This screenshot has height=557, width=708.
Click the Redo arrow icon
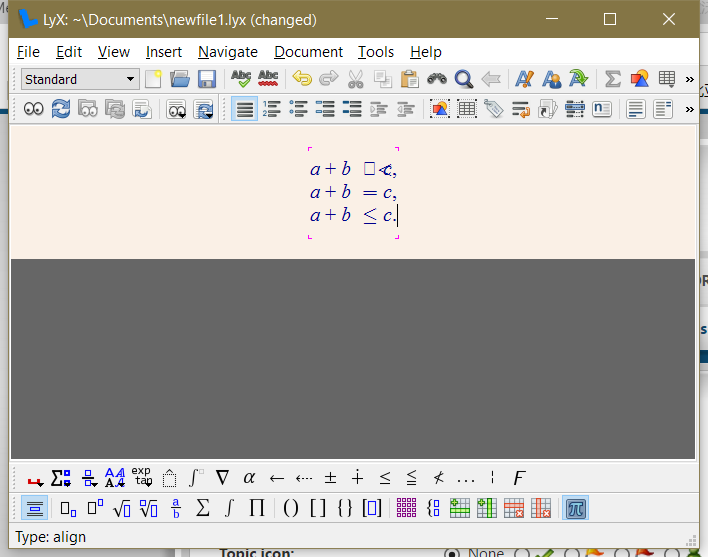click(329, 79)
